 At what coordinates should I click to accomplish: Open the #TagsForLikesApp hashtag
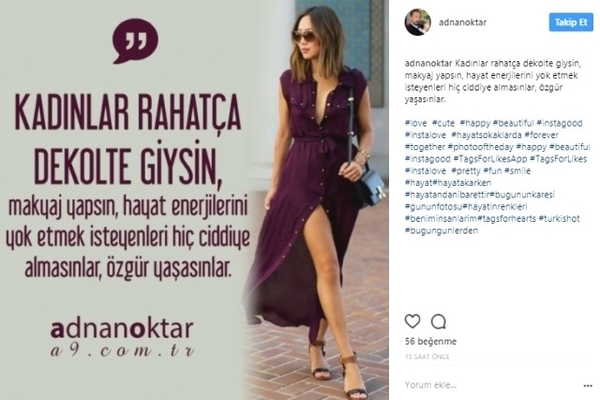pyautogui.click(x=490, y=159)
